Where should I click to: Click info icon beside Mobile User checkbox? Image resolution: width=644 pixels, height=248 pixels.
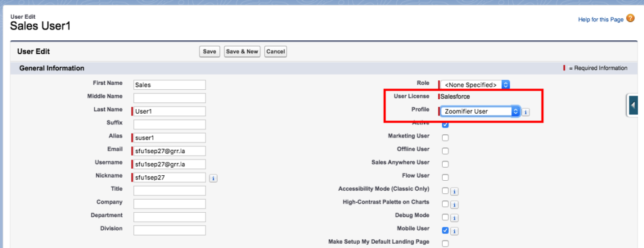tap(454, 231)
